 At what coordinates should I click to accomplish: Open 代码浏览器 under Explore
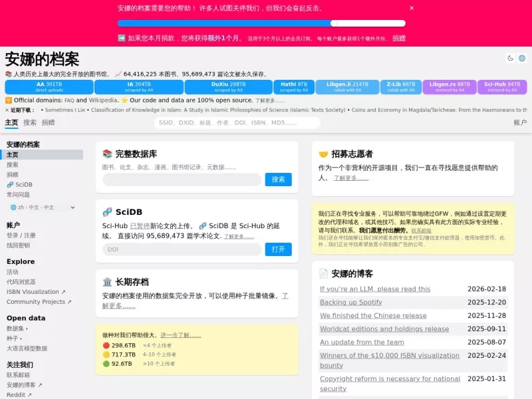pos(21,282)
